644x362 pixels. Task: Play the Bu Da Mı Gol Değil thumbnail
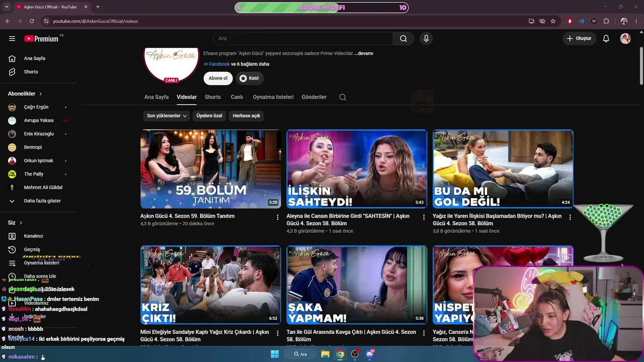pyautogui.click(x=503, y=169)
